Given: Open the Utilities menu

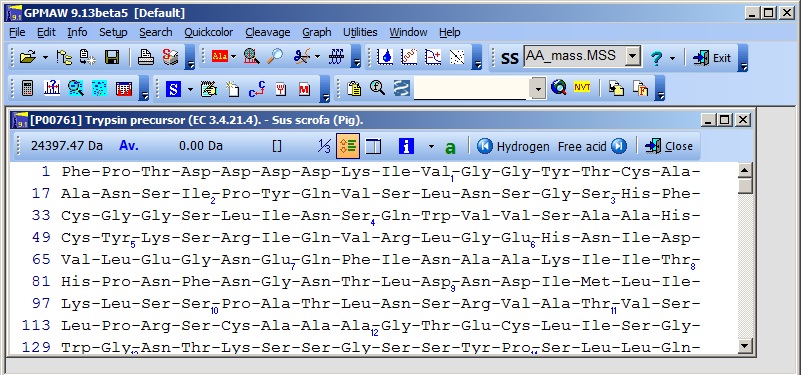Looking at the screenshot, I should 360,32.
